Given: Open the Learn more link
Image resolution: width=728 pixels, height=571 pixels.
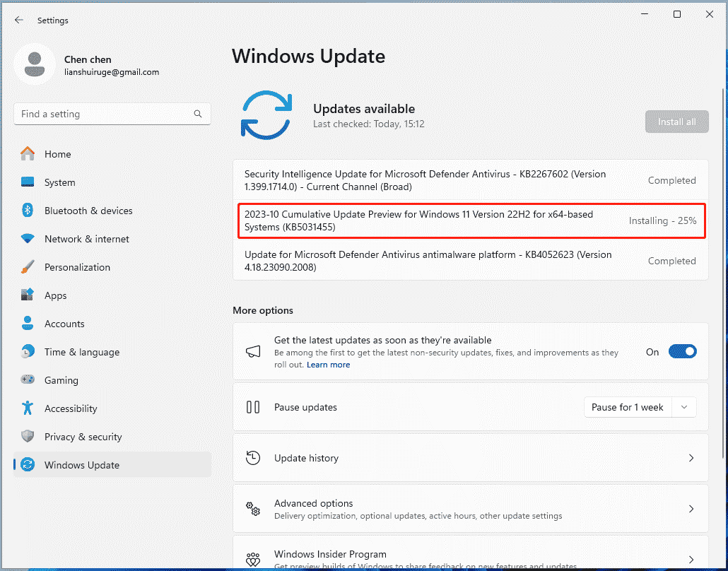Looking at the screenshot, I should click(328, 365).
